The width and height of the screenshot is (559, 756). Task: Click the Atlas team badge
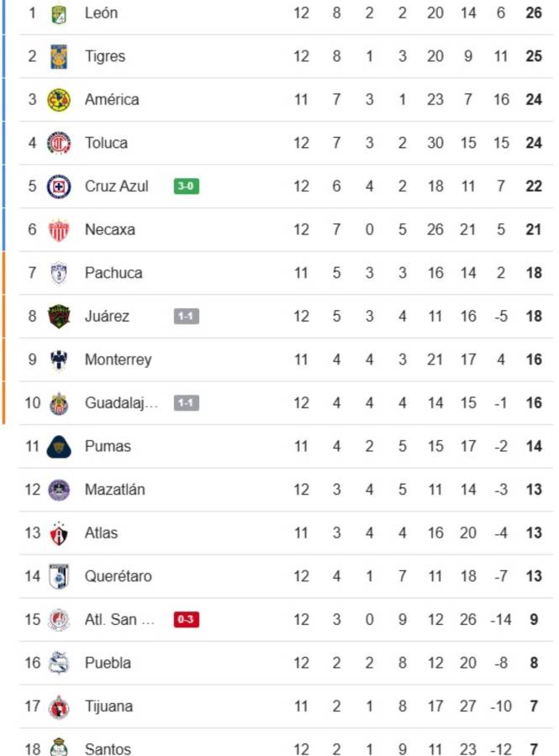click(59, 533)
